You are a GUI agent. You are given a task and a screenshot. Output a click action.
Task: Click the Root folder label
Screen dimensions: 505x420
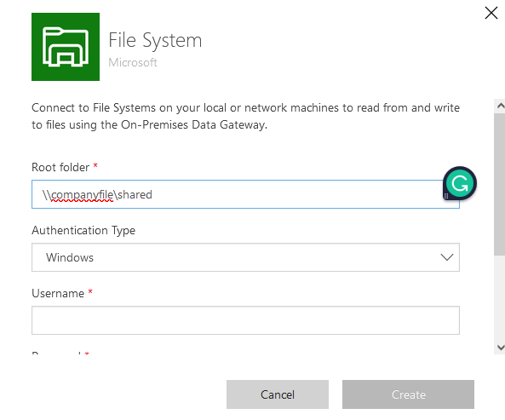pos(60,168)
